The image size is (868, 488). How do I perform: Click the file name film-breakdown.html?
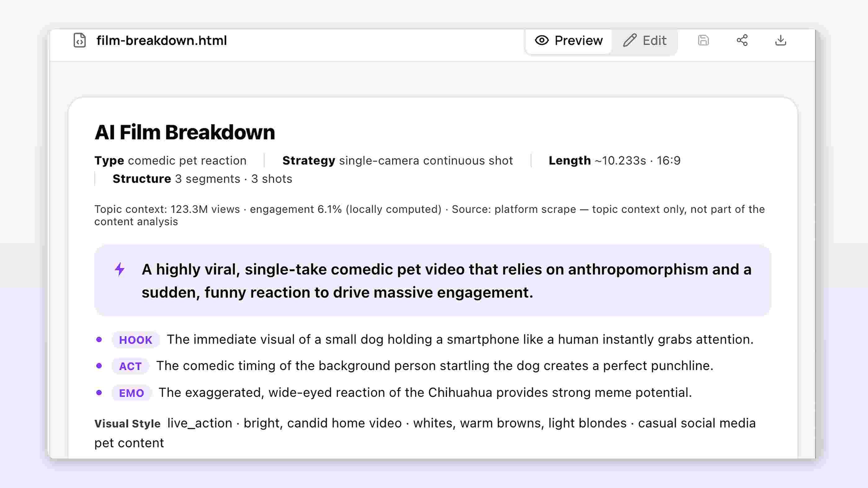[x=162, y=40]
